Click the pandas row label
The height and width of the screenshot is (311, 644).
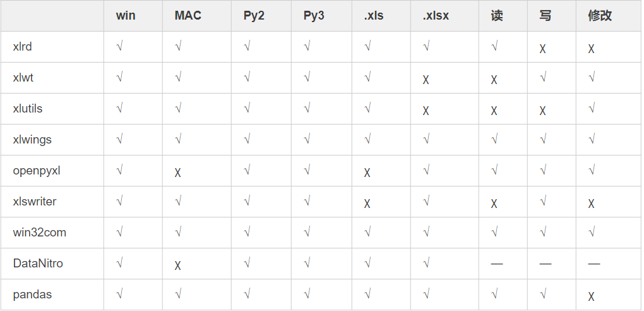(32, 295)
